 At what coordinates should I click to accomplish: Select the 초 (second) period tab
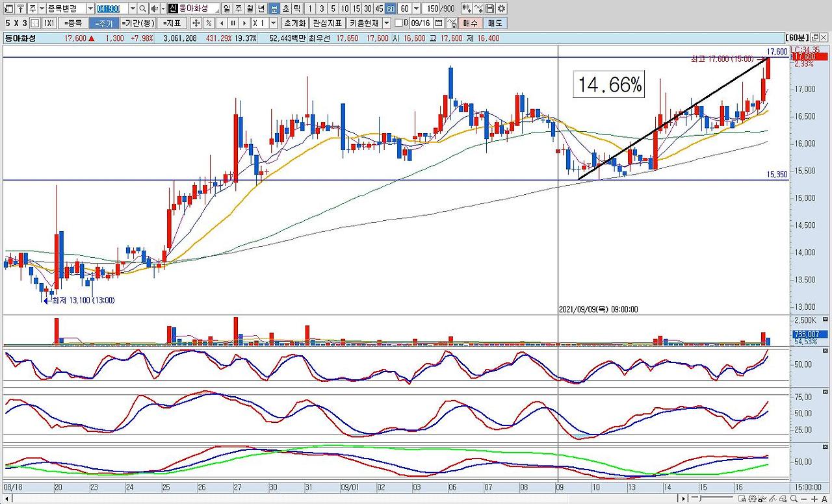(x=285, y=8)
